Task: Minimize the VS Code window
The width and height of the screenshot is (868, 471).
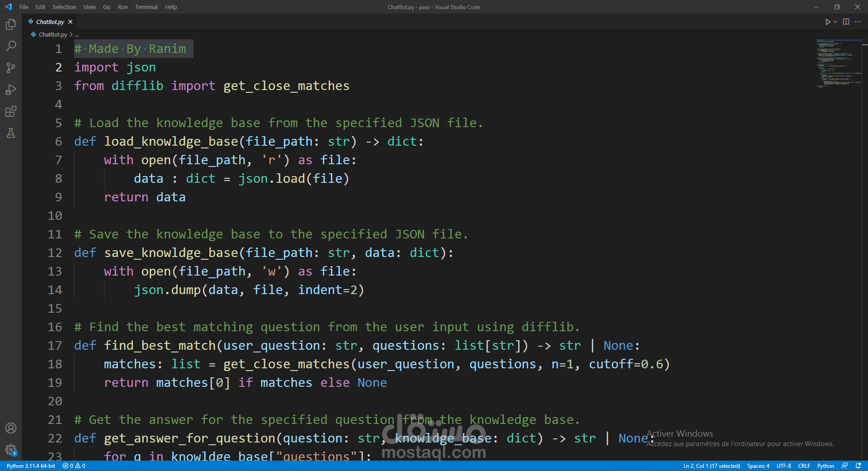Action: tap(816, 7)
